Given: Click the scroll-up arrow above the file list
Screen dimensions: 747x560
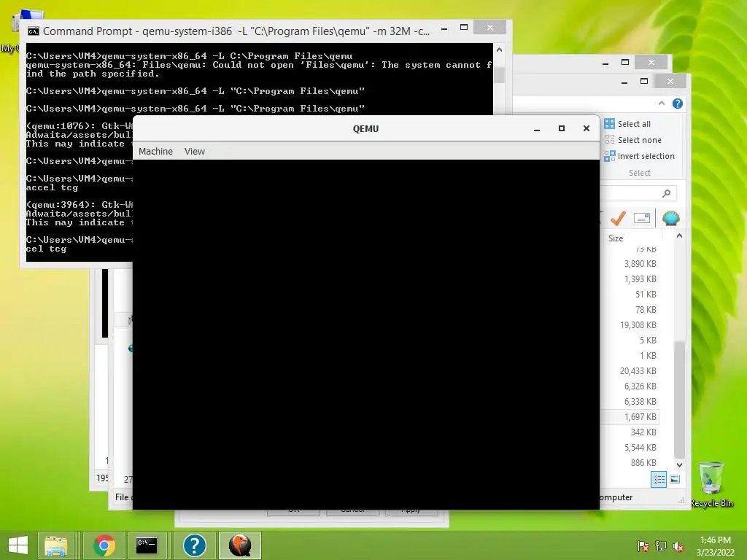Looking at the screenshot, I should click(679, 236).
